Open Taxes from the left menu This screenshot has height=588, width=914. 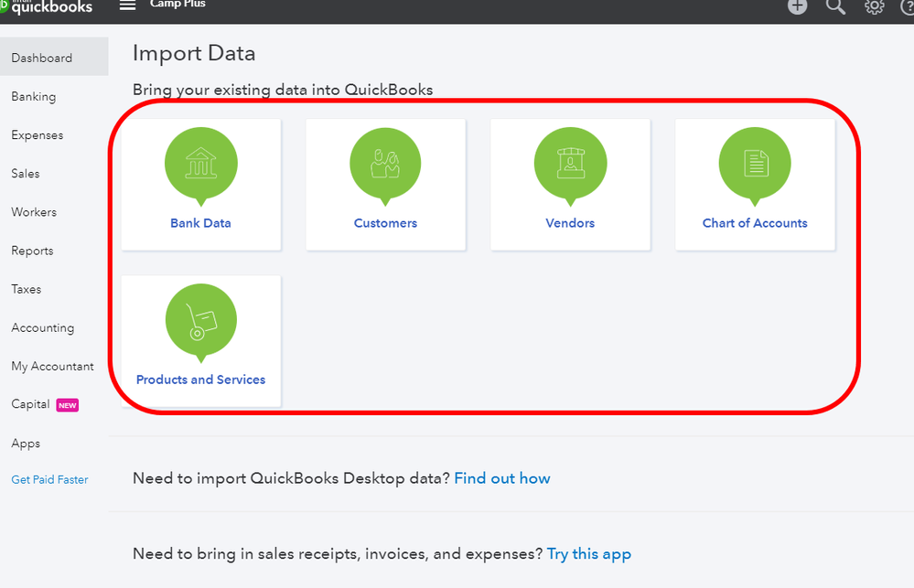click(x=27, y=289)
